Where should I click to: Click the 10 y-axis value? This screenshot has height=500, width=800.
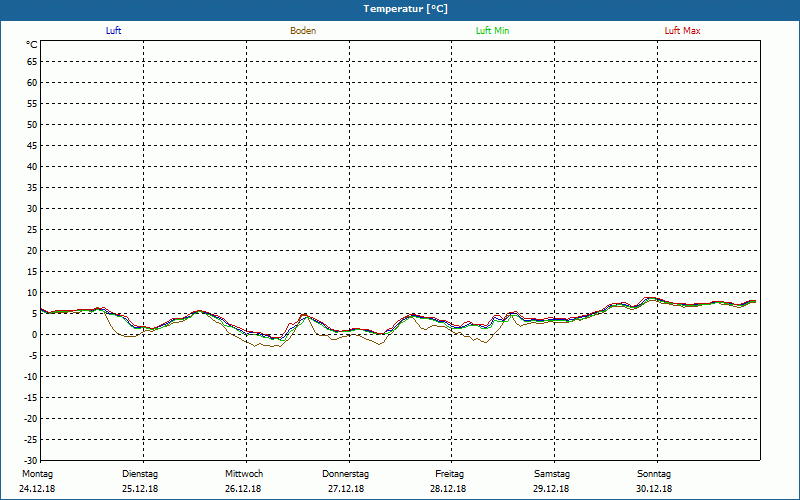click(32, 293)
